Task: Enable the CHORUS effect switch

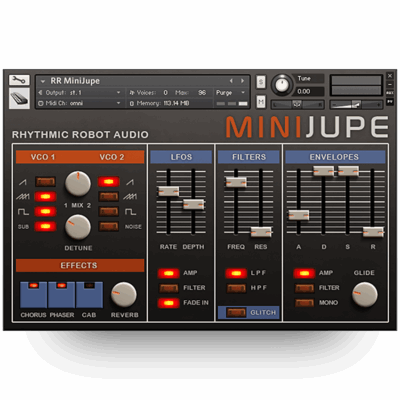Action: click(33, 295)
